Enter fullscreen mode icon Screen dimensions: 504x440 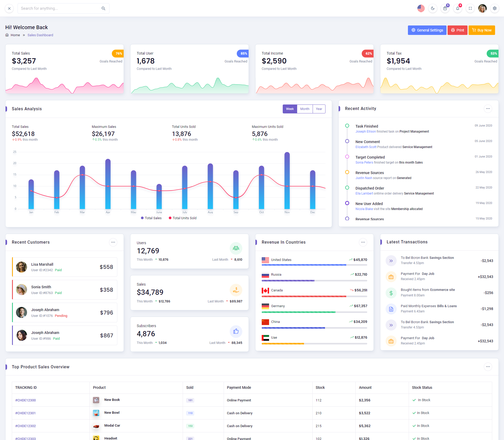point(470,8)
